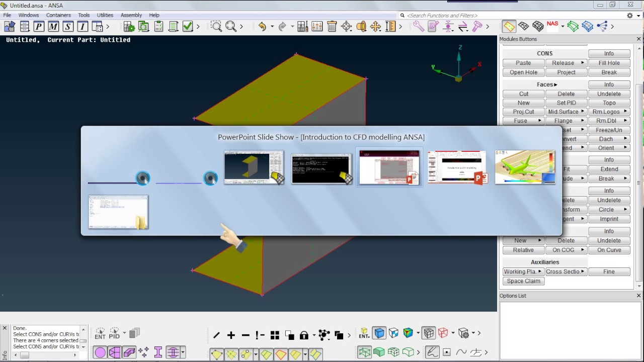The image size is (644, 362).
Task: Open the Cross Section dropdown arrow
Action: coord(583,271)
